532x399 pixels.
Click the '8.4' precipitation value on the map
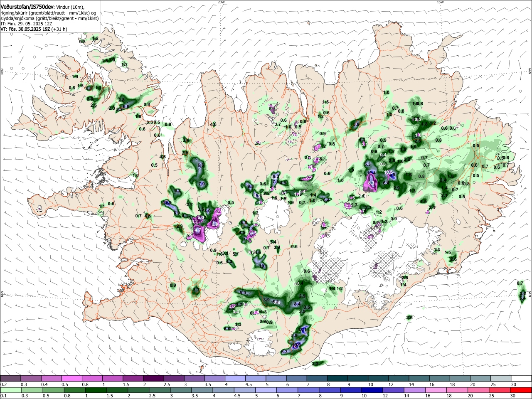(297, 304)
